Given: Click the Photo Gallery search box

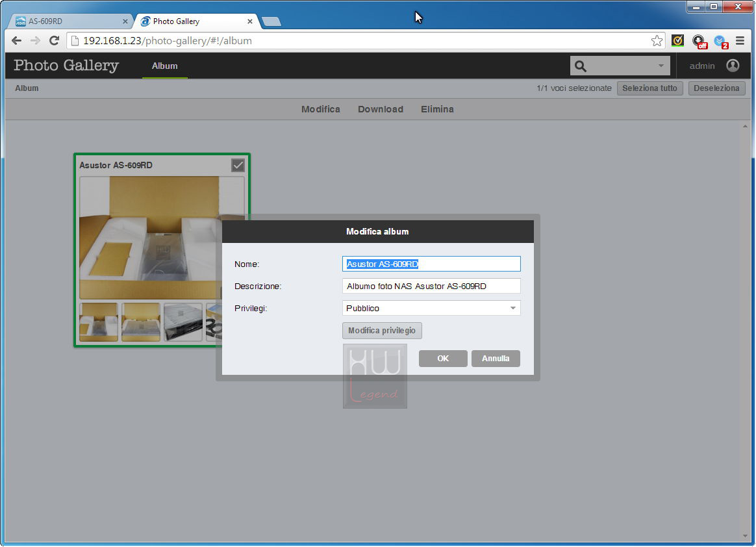Looking at the screenshot, I should tap(620, 66).
